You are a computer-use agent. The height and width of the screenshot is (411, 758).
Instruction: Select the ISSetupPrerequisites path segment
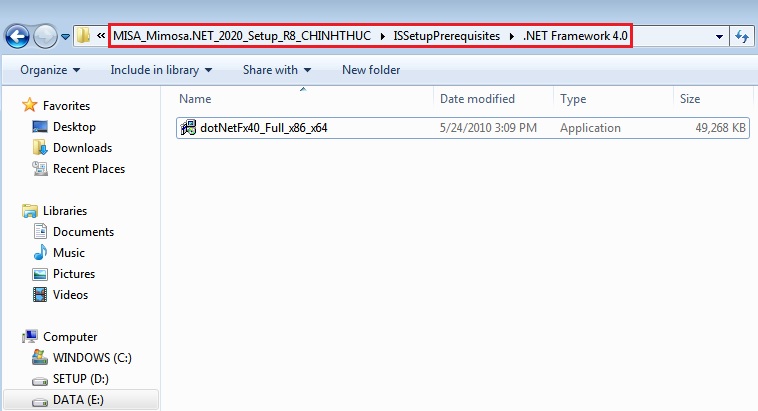(x=447, y=36)
